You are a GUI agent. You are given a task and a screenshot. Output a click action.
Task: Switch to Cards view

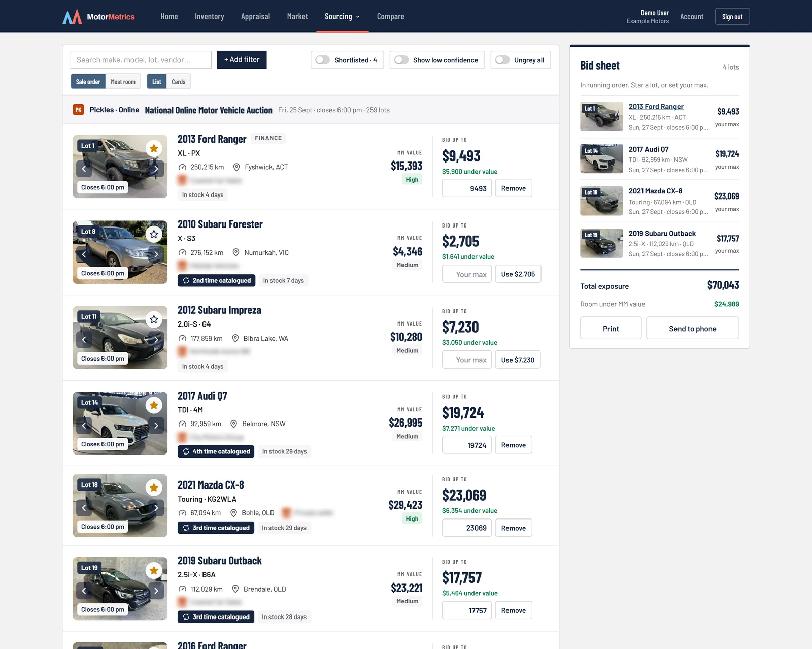[x=179, y=82]
